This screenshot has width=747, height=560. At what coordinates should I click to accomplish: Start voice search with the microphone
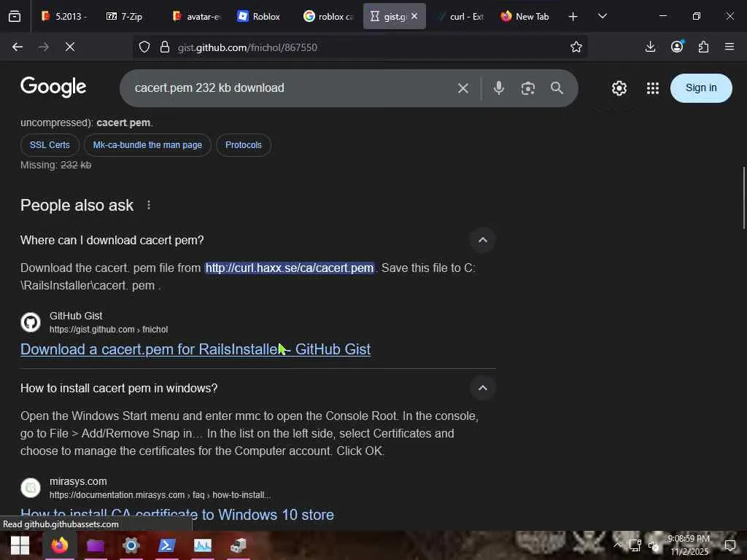[x=499, y=88]
